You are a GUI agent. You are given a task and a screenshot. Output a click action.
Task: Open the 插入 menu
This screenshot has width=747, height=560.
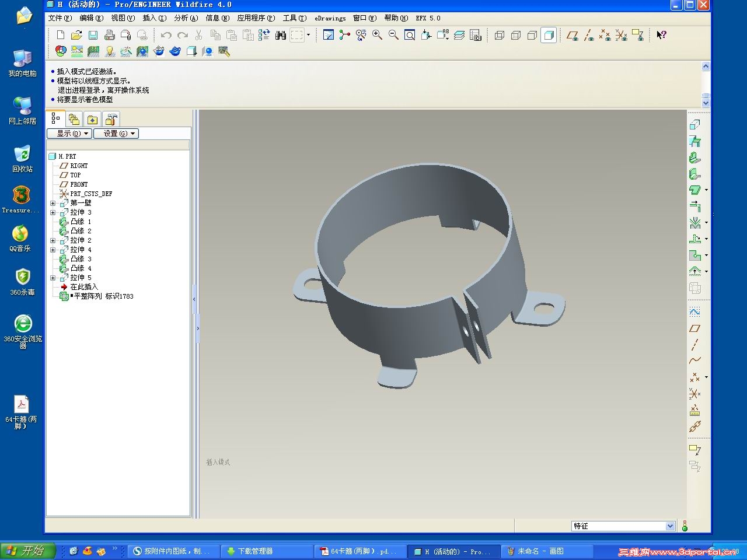[x=154, y=18]
